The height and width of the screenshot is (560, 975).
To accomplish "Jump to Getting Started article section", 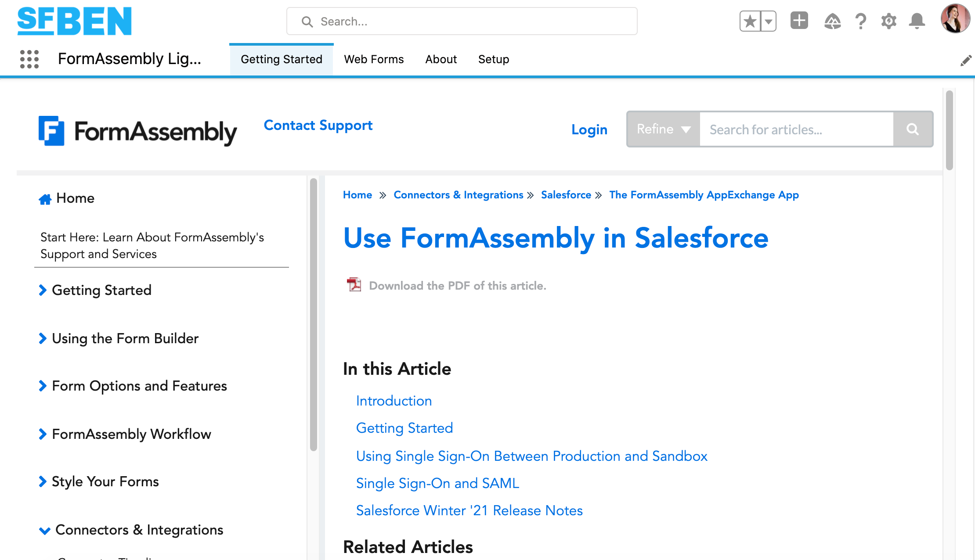I will click(404, 428).
